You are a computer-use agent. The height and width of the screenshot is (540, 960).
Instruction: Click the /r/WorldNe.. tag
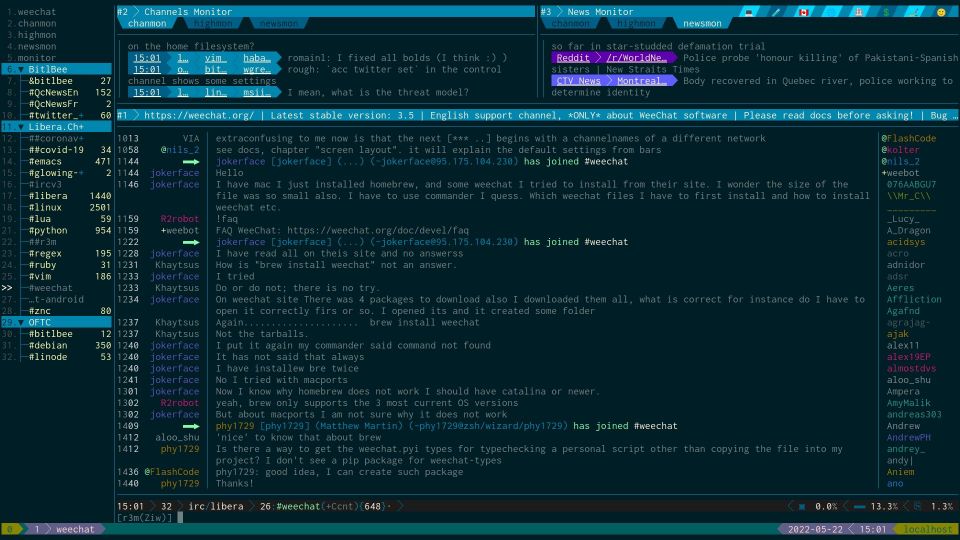(x=636, y=58)
